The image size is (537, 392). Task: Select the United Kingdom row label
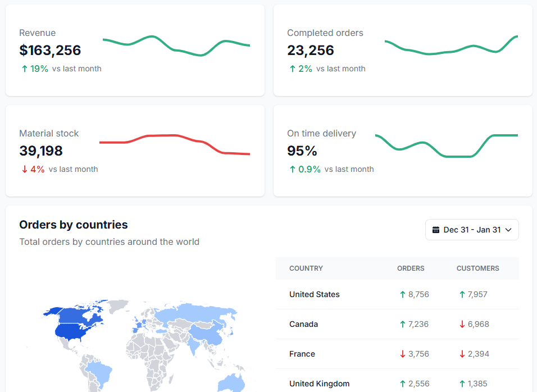coord(319,384)
